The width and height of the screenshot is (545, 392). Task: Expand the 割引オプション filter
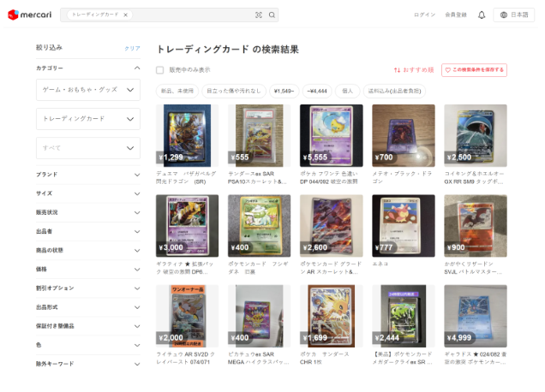(x=88, y=288)
